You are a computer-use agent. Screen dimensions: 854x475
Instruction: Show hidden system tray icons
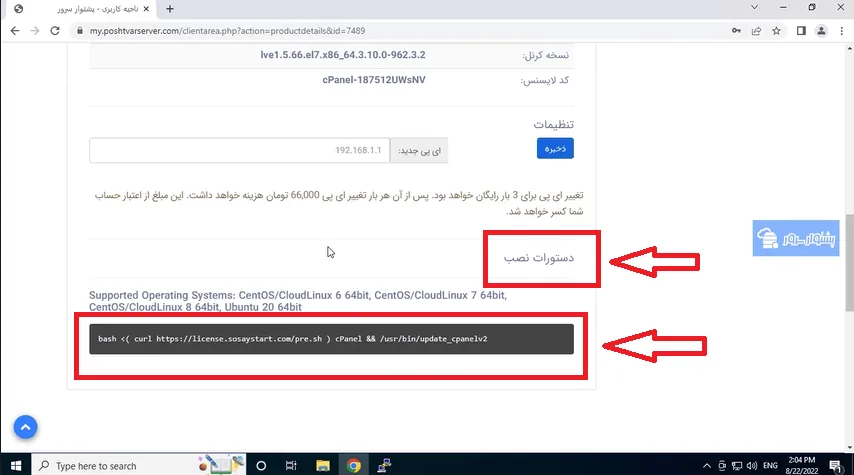point(707,466)
